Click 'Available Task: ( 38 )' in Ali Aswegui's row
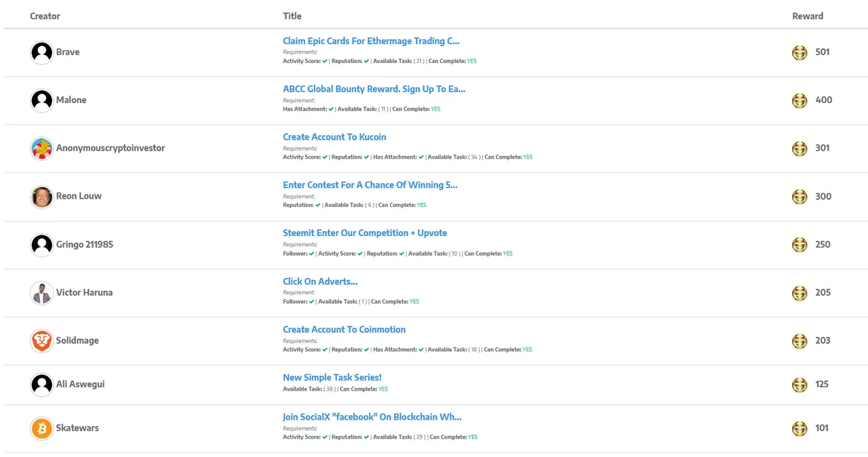 click(309, 389)
